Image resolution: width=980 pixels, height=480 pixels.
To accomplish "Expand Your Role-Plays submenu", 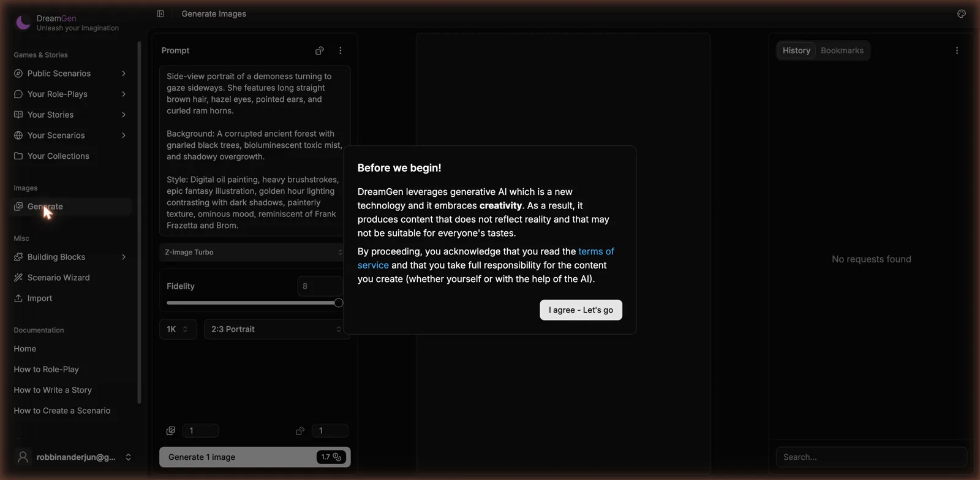I will coord(124,94).
